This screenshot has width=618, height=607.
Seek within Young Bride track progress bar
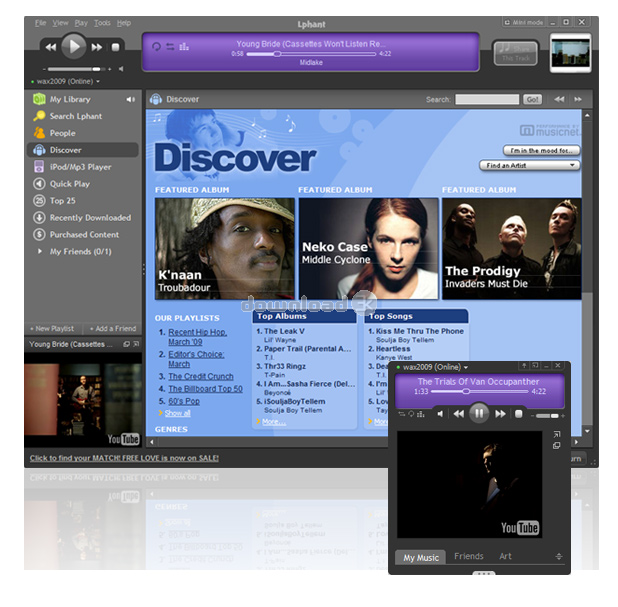point(311,54)
